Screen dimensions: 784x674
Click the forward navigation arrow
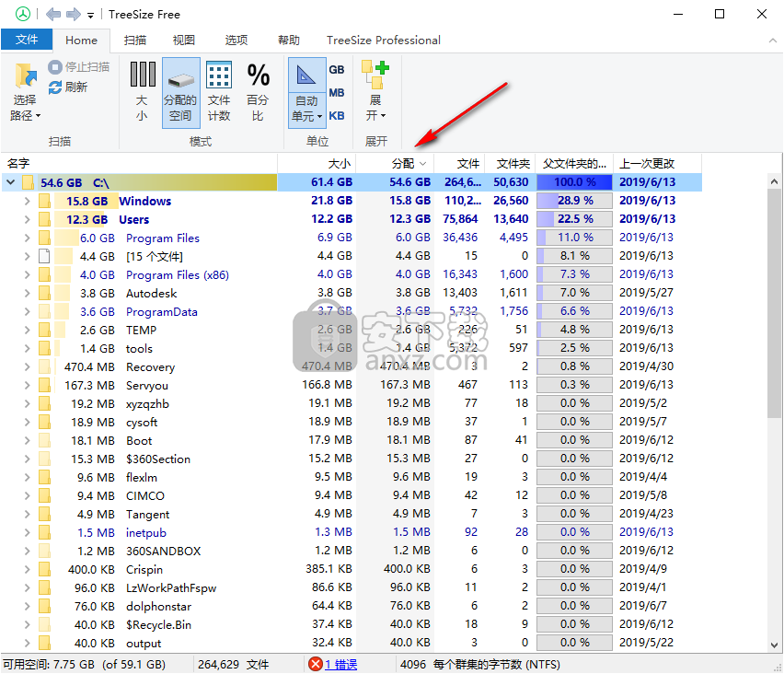pos(74,14)
